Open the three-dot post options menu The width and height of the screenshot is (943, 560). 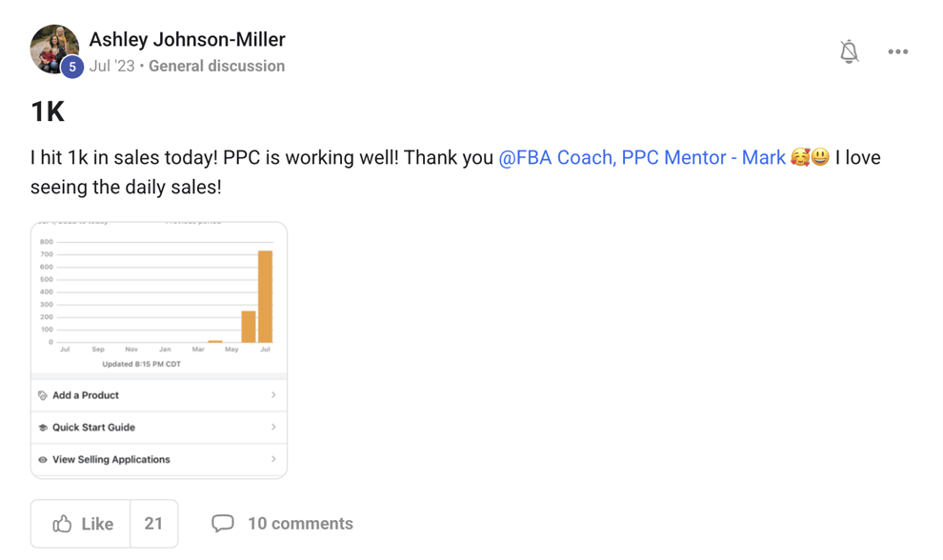(x=897, y=51)
